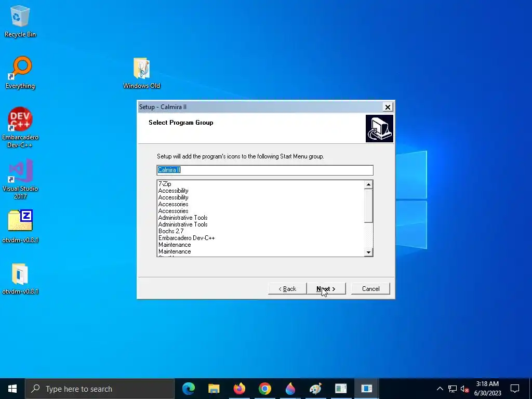Cancel the Calmira II setup
This screenshot has width=532, height=399.
point(370,289)
